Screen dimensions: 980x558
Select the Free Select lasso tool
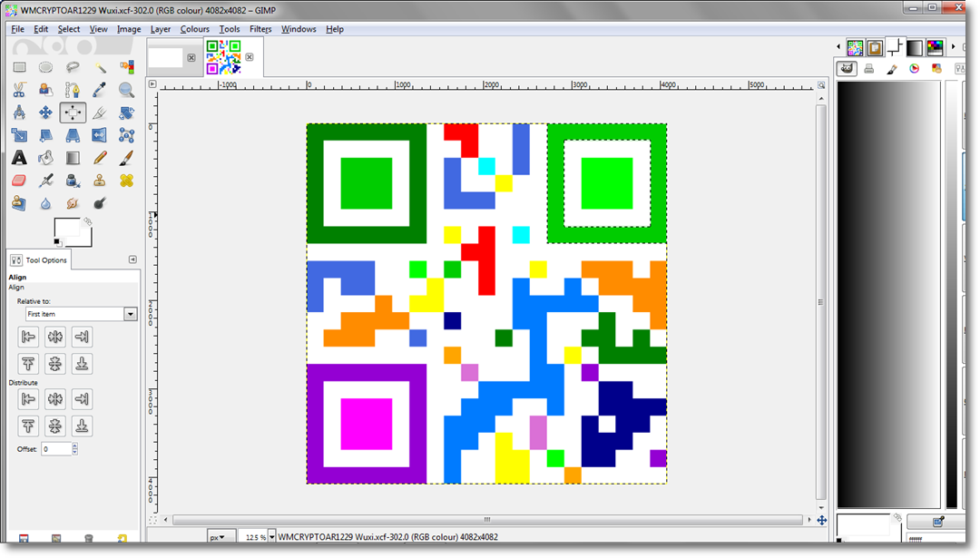tap(73, 67)
